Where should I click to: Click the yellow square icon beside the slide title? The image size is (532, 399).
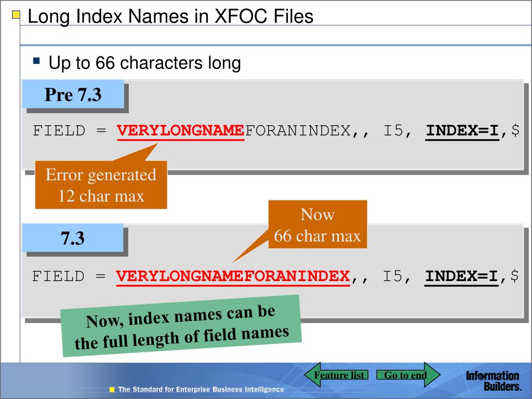[x=16, y=15]
